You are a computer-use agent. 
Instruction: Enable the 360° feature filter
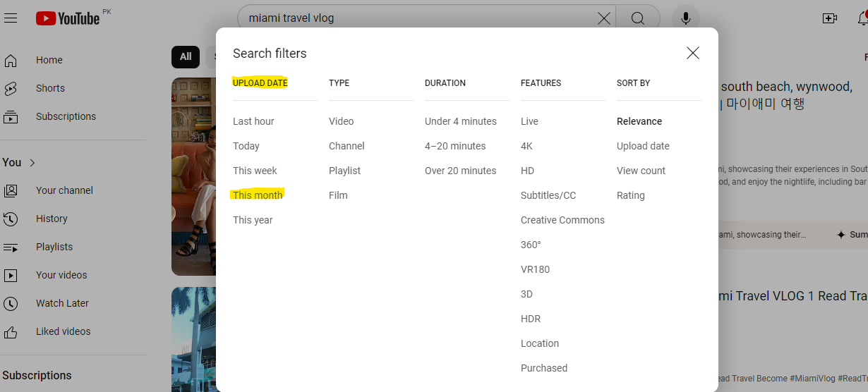click(x=531, y=245)
